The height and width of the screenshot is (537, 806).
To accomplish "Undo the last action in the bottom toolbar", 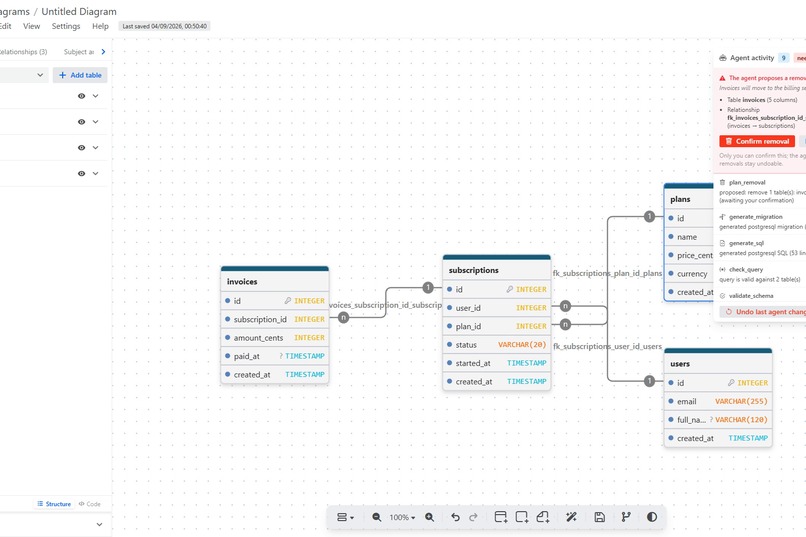I will [455, 517].
